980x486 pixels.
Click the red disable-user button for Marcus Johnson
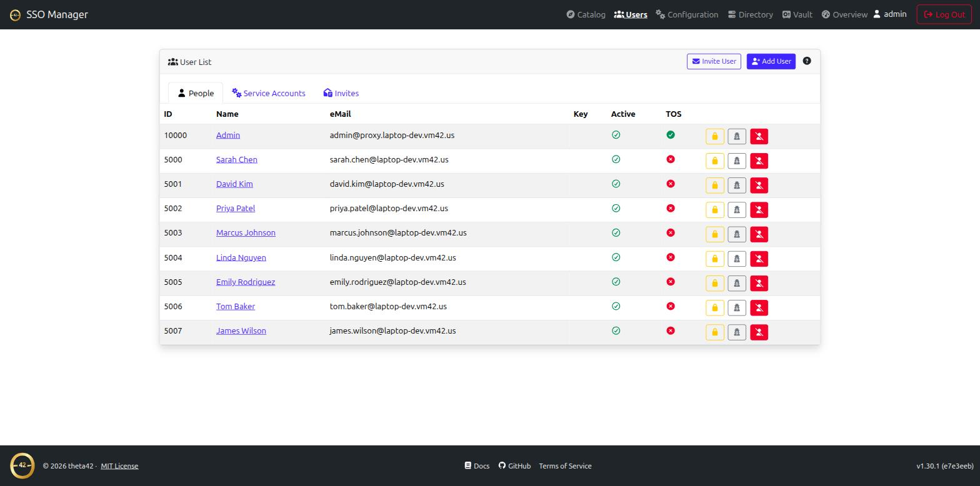tap(759, 234)
